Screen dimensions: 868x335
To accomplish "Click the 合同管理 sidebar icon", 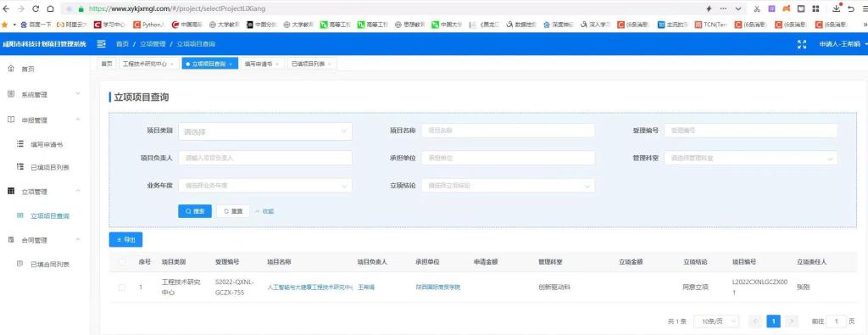I will [x=11, y=240].
